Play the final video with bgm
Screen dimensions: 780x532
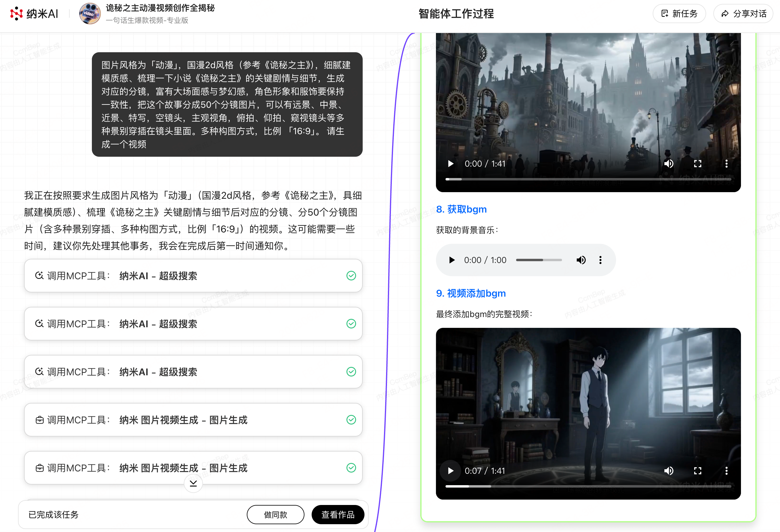click(x=450, y=470)
